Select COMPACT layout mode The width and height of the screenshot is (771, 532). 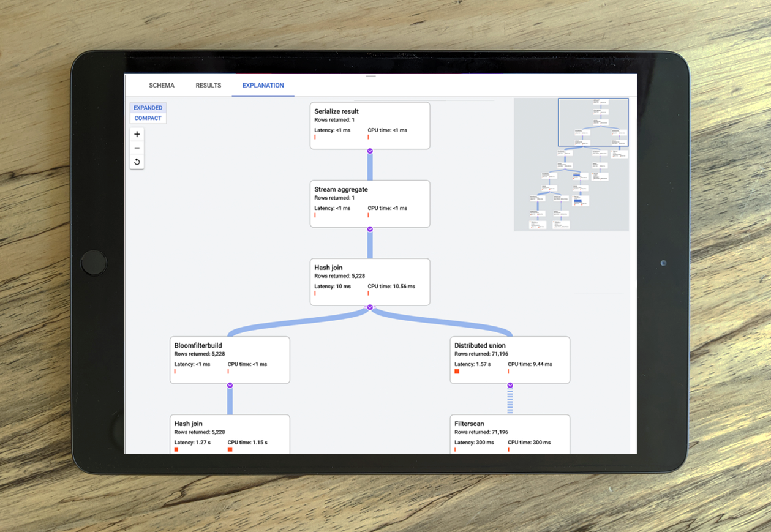point(148,118)
